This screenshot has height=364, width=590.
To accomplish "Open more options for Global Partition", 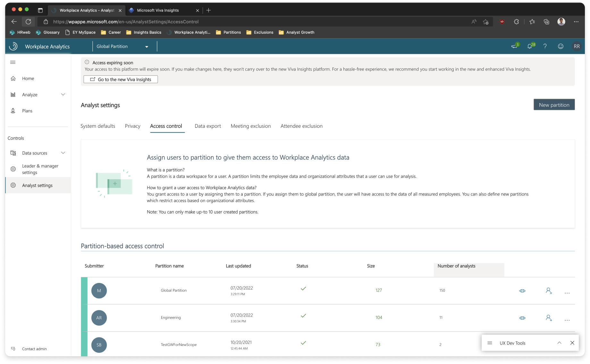I will pos(567,293).
